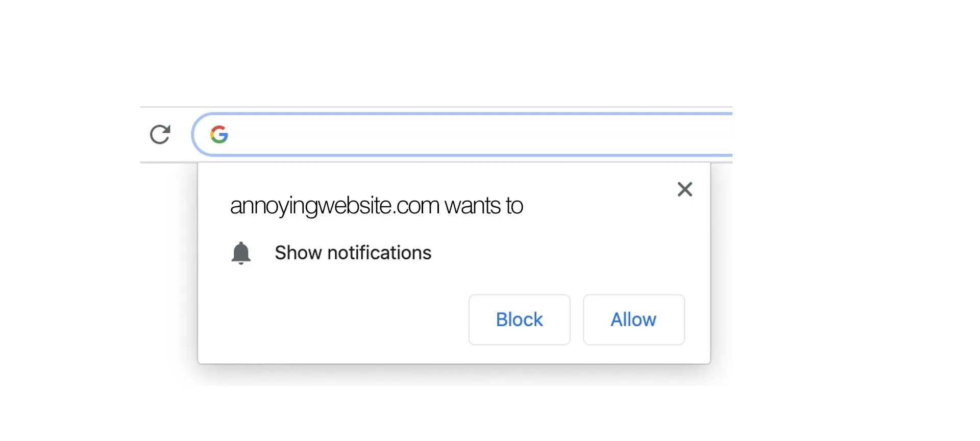Click the refresh arrow next to address bar

(x=160, y=134)
